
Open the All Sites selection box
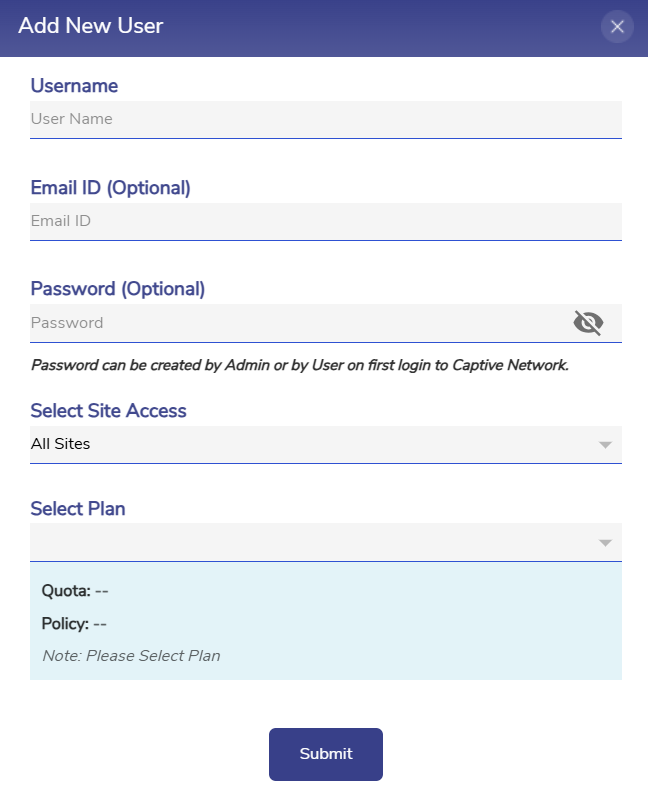click(x=300, y=444)
